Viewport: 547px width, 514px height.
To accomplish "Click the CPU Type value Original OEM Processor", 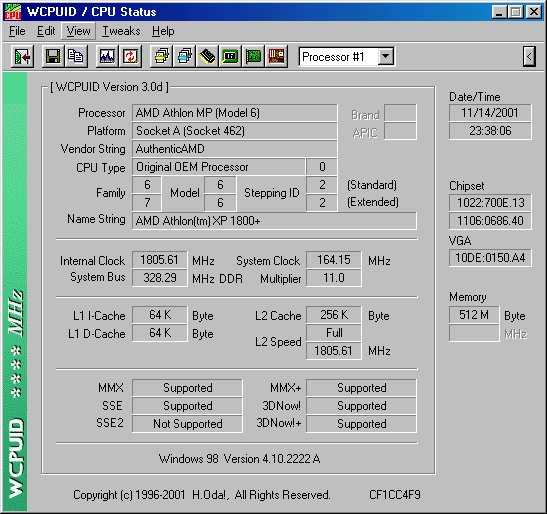I will tap(218, 167).
